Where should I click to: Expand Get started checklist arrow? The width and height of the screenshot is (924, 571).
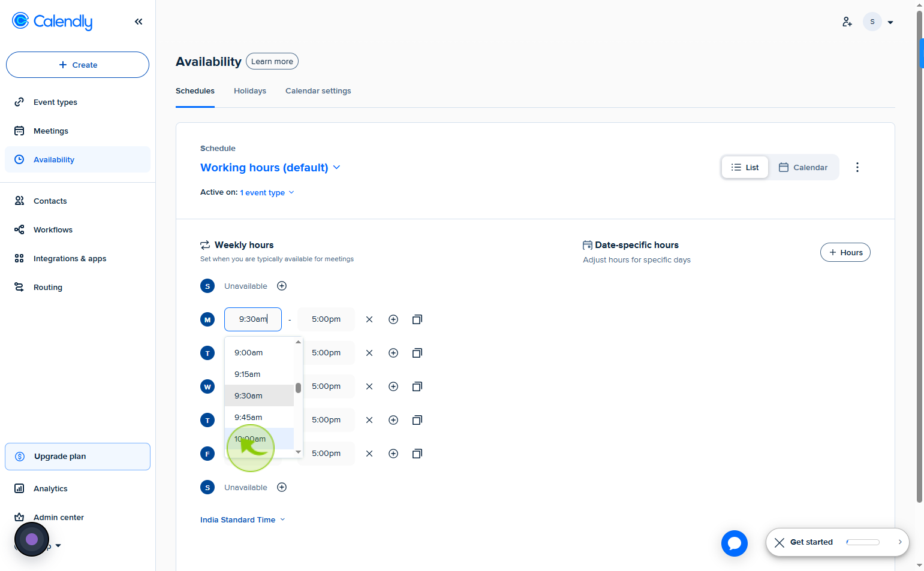900,542
